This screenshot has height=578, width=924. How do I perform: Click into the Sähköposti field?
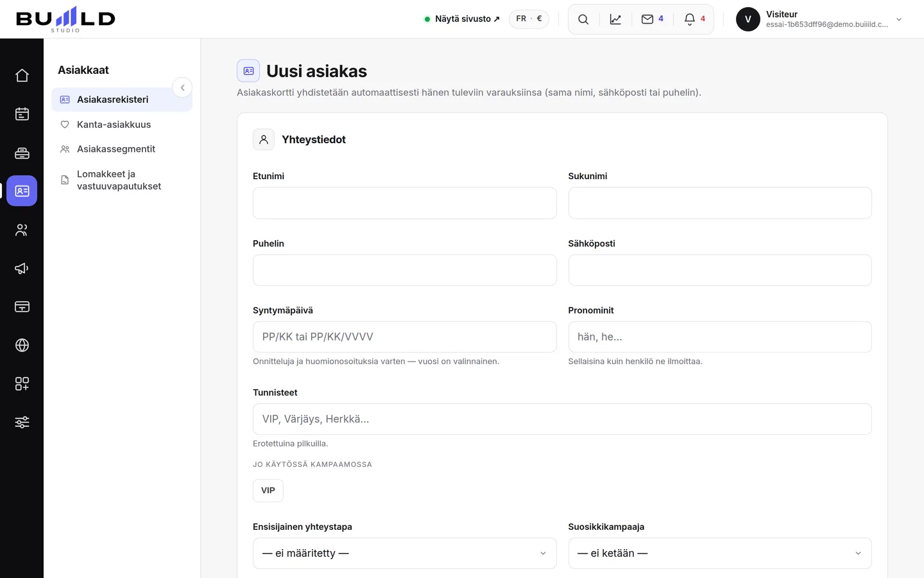tap(720, 270)
